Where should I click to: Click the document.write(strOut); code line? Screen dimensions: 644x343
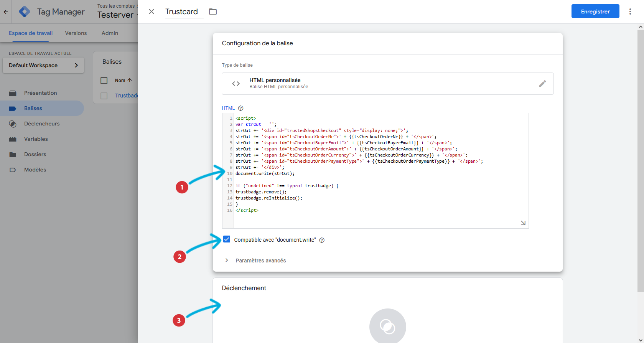[x=265, y=173]
